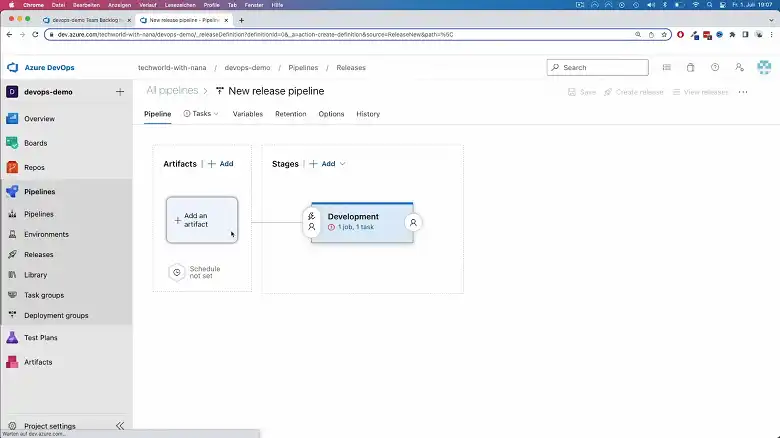
Task: Bookmark this page with the star icon
Action: 664,35
